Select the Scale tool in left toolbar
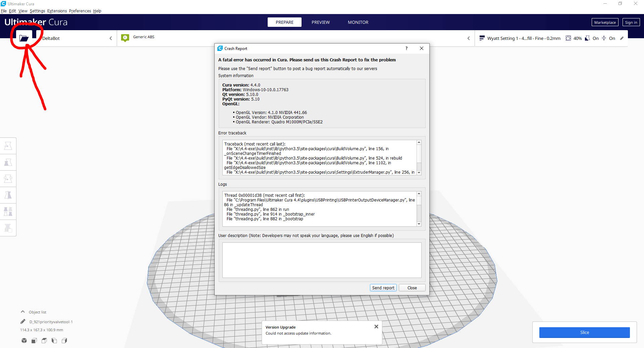 pyautogui.click(x=8, y=162)
